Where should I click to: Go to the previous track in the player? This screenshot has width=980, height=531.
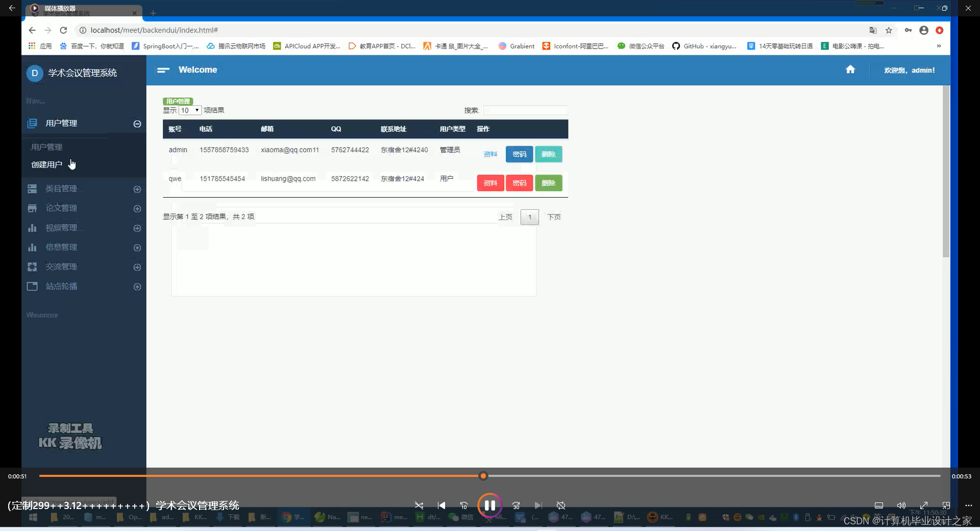pyautogui.click(x=442, y=505)
